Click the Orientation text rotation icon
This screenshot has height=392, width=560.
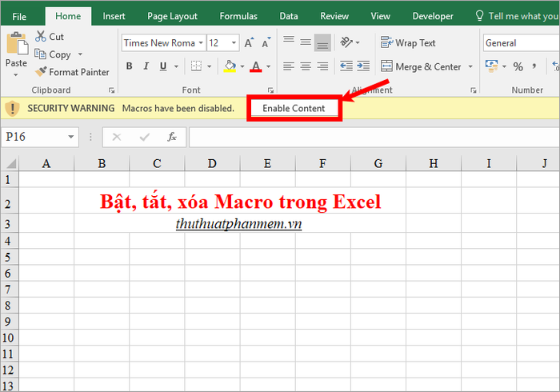346,42
